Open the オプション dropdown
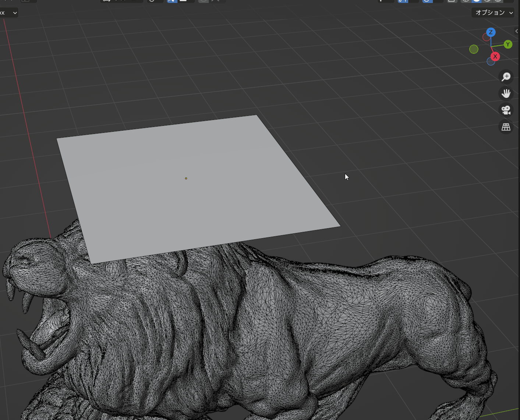 493,13
